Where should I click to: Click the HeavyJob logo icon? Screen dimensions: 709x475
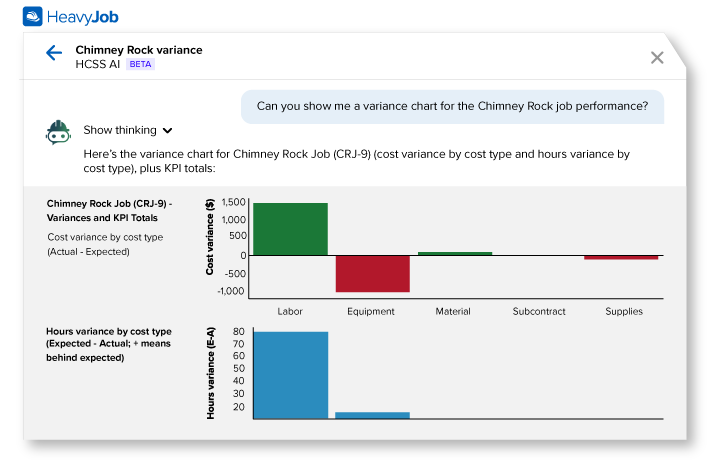point(33,16)
